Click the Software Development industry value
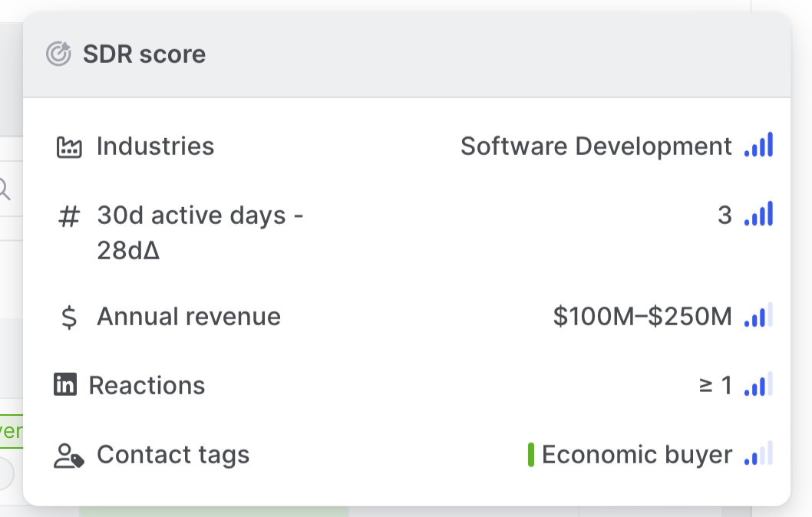Image resolution: width=812 pixels, height=517 pixels. (x=596, y=147)
